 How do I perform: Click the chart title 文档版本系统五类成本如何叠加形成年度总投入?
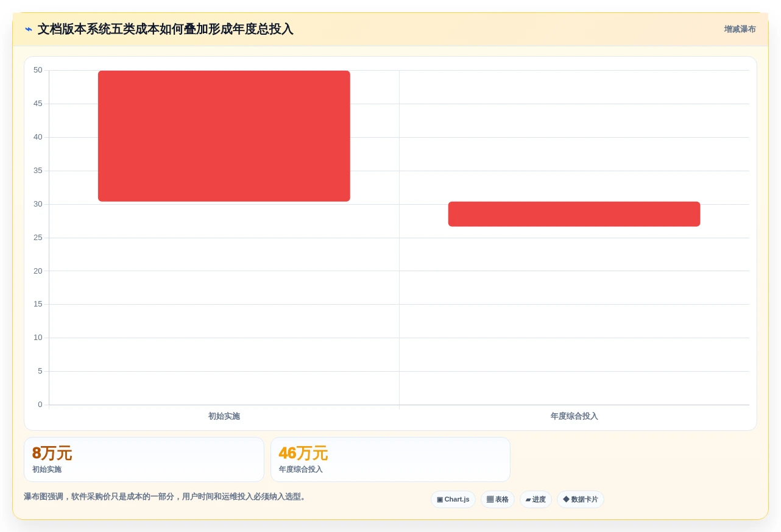166,29
